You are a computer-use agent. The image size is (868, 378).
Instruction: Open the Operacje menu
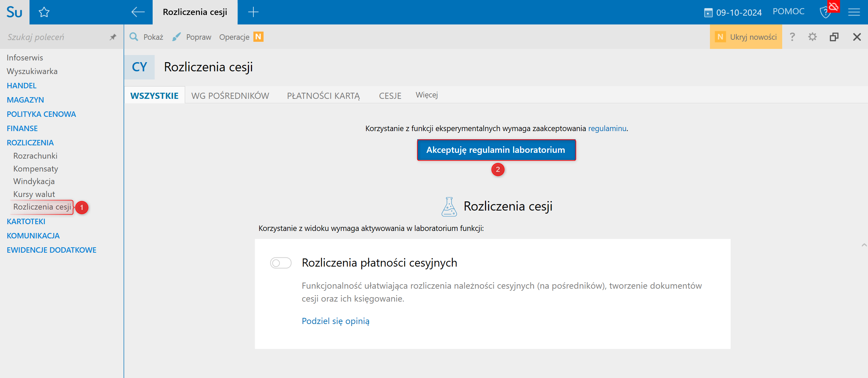[234, 37]
